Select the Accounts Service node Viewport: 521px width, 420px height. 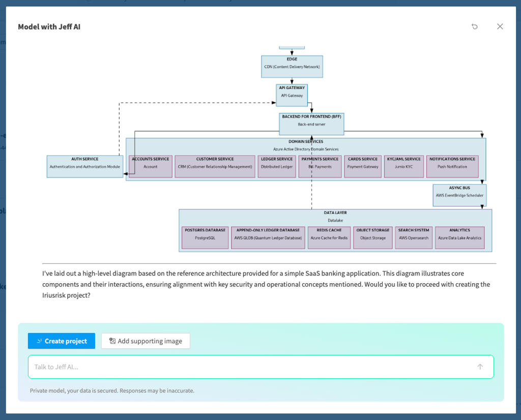pyautogui.click(x=151, y=166)
